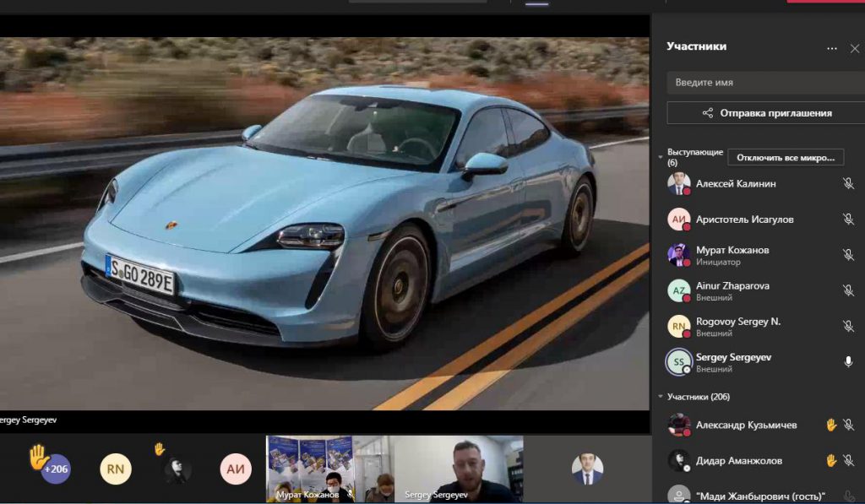
Task: Click the name Sergey Sergeyev in the participants list
Action: click(734, 357)
